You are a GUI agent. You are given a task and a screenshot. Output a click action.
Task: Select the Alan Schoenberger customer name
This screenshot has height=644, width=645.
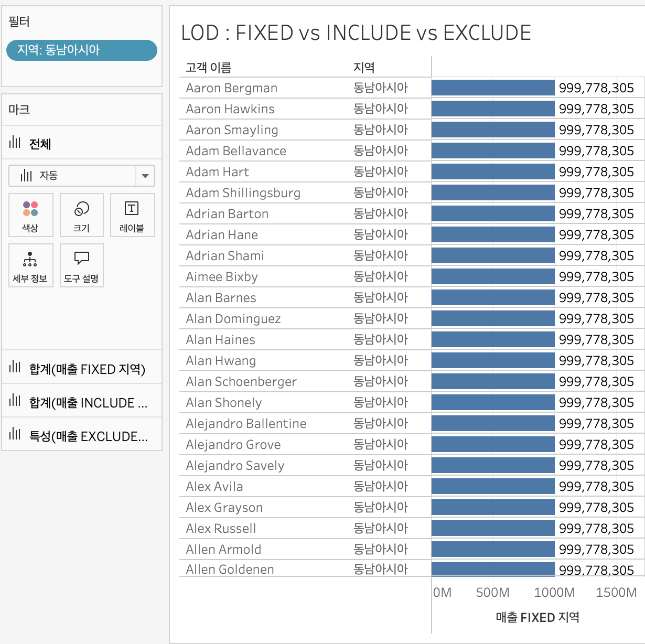tap(241, 382)
